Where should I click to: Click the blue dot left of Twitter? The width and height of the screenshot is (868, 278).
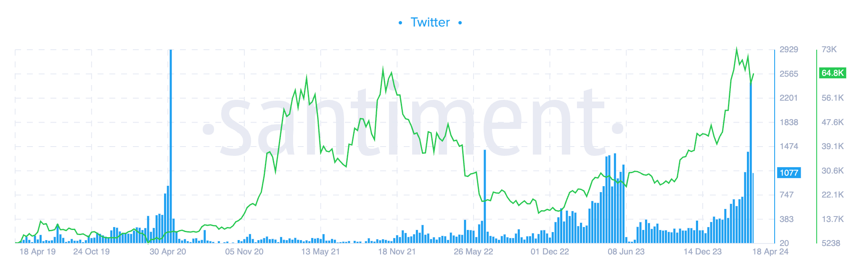[400, 23]
